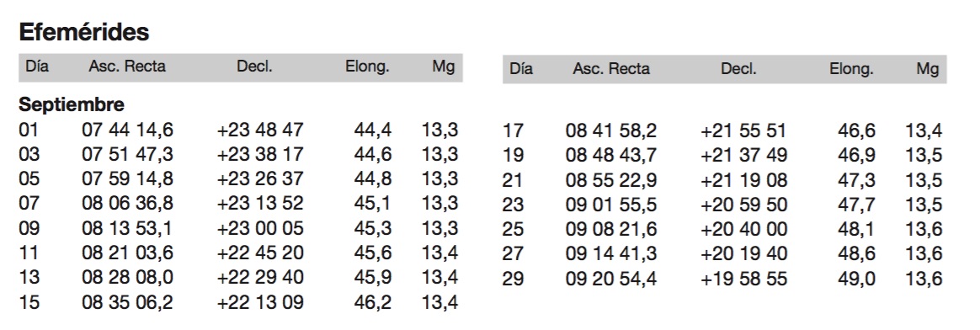This screenshot has height=330, width=980.
Task: Click day 17 in right table
Action: pyautogui.click(x=513, y=131)
